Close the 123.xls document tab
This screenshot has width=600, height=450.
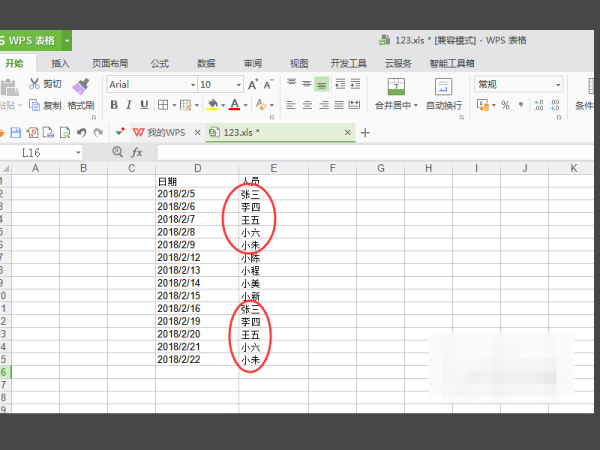tap(347, 132)
